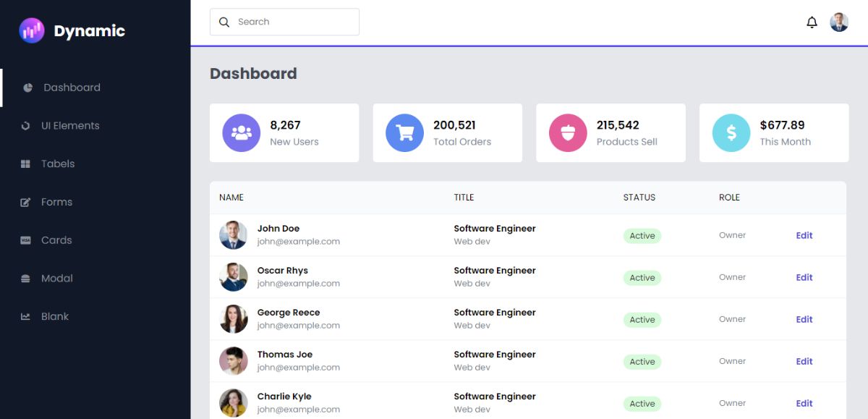Click the Tabels grid icon
868x419 pixels.
(x=26, y=164)
